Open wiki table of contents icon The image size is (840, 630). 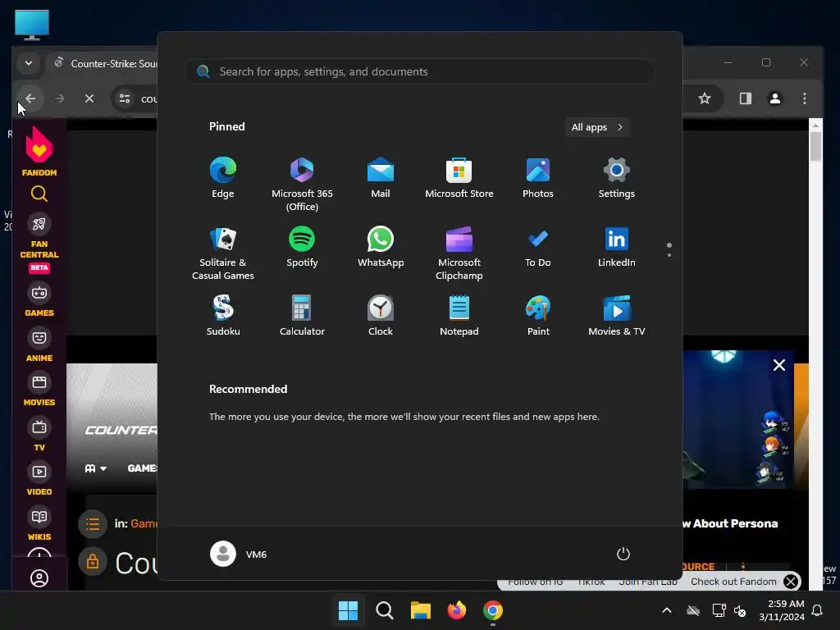92,523
